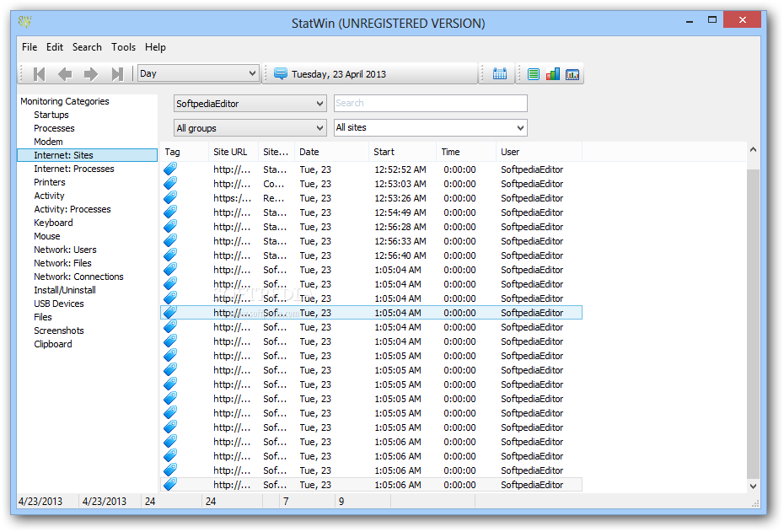Viewport: 784px width, 532px height.
Task: Click the vertical scrollbar thumb
Action: pyautogui.click(x=753, y=323)
